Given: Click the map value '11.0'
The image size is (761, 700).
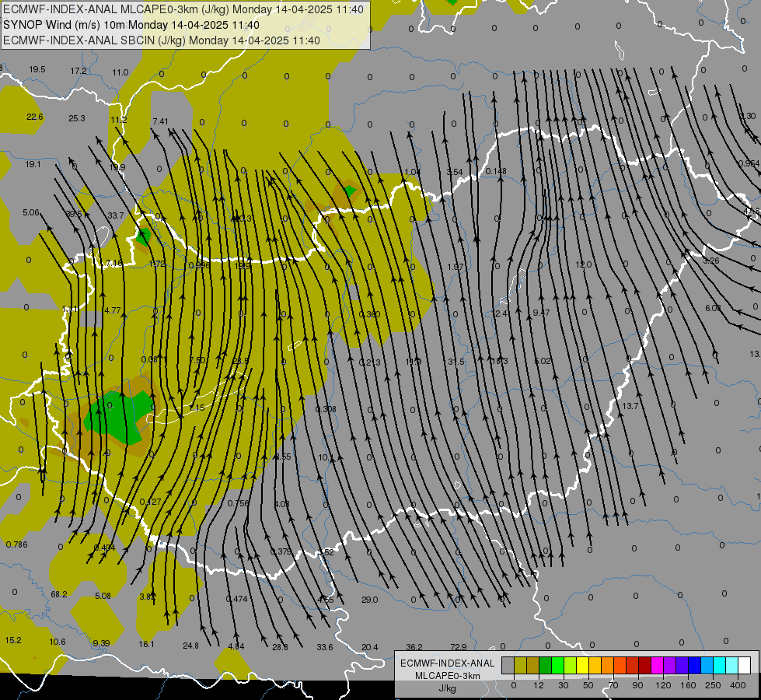Looking at the screenshot, I should pos(120,73).
